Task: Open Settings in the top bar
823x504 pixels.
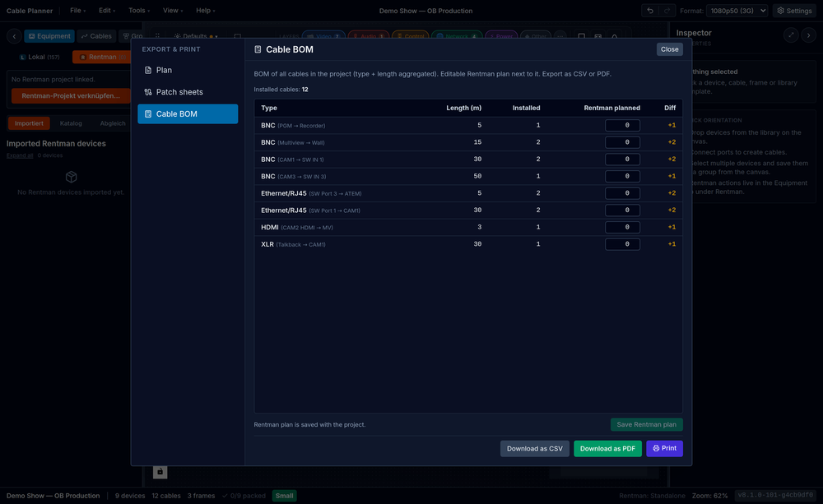Action: [x=795, y=11]
